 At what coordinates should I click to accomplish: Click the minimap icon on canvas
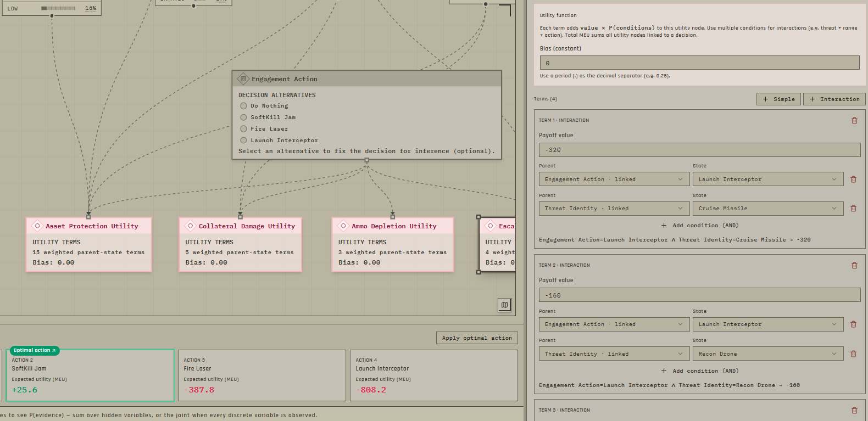tap(504, 305)
